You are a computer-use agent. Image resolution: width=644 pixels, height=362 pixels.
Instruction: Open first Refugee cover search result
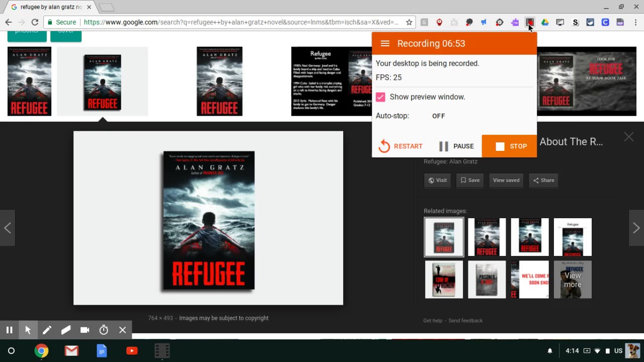29,81
